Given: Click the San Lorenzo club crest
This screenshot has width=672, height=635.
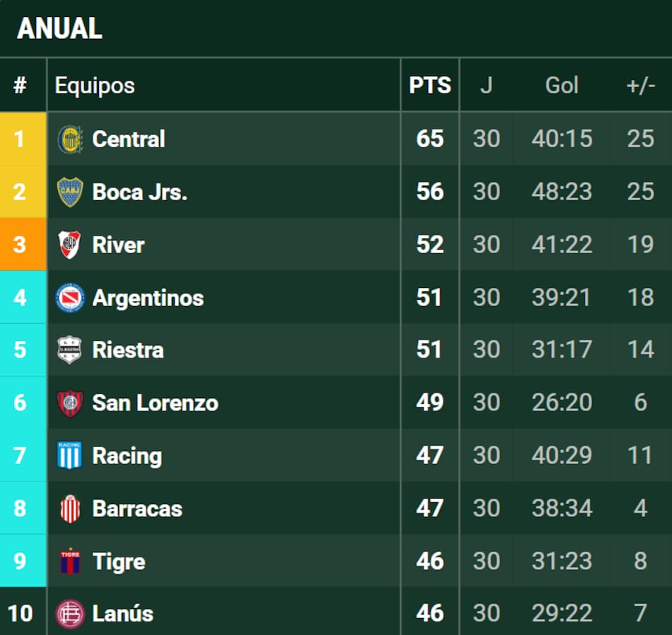Looking at the screenshot, I should point(70,403).
